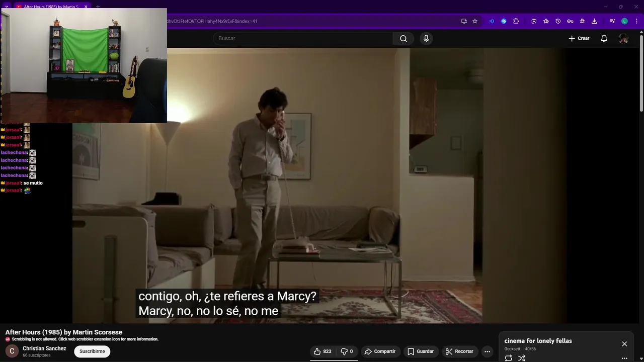Save video with Guardar button
The width and height of the screenshot is (644, 362).
coord(421,351)
